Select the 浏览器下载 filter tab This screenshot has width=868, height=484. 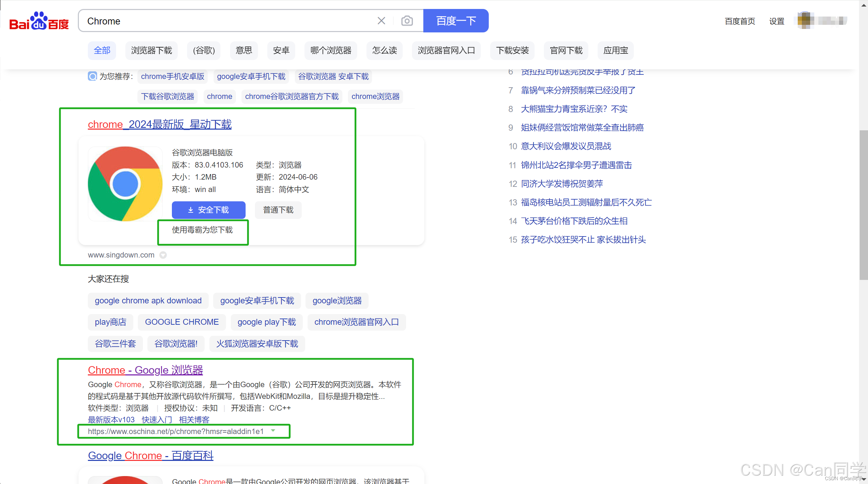(152, 51)
